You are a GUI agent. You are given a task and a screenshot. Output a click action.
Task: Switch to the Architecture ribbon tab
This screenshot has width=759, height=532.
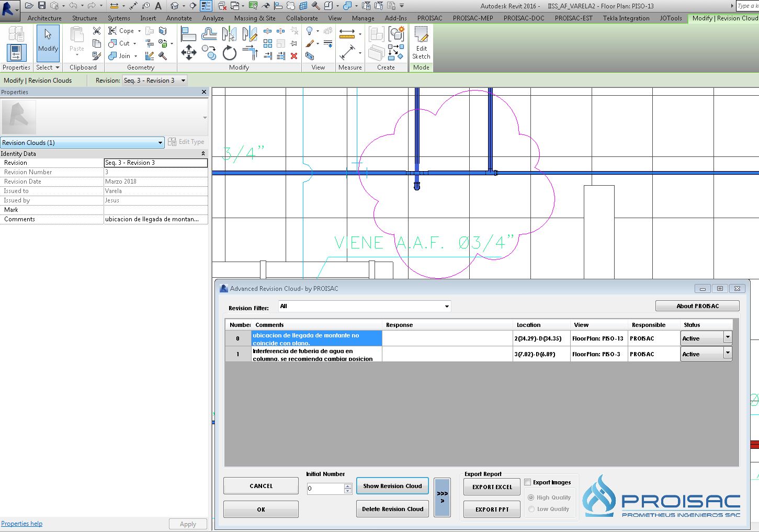[x=44, y=18]
